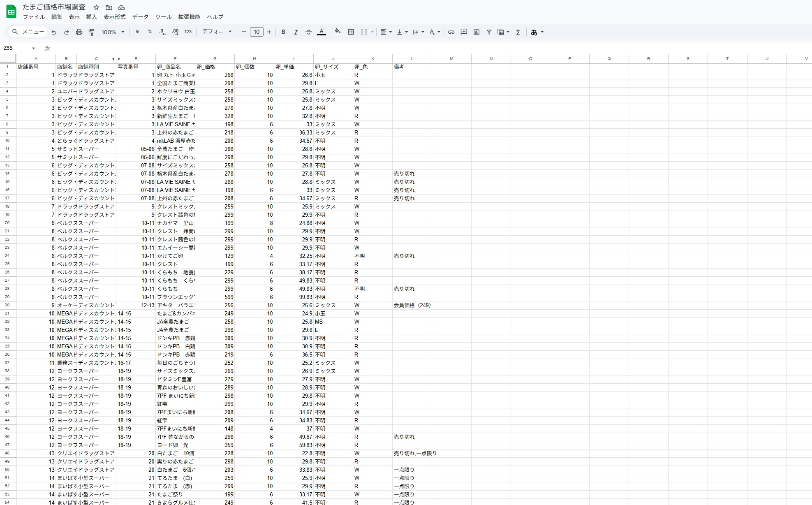Increase font size with plus button
This screenshot has height=505, width=812.
coord(269,32)
